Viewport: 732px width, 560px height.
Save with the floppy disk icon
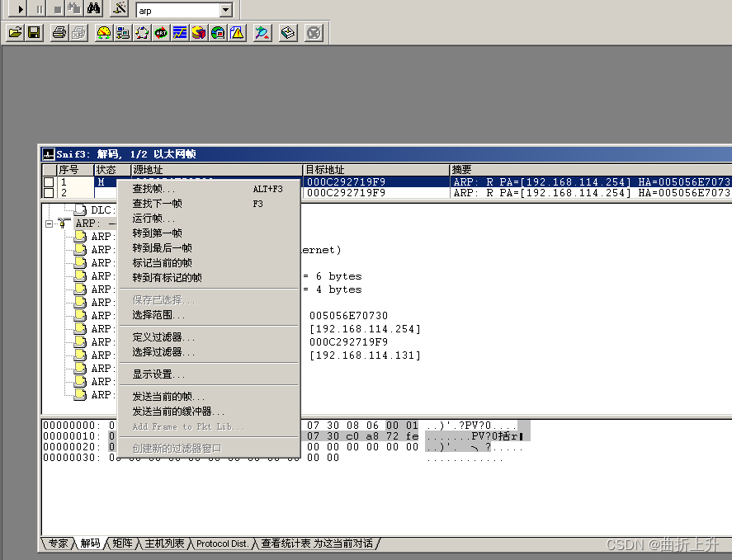tap(34, 33)
